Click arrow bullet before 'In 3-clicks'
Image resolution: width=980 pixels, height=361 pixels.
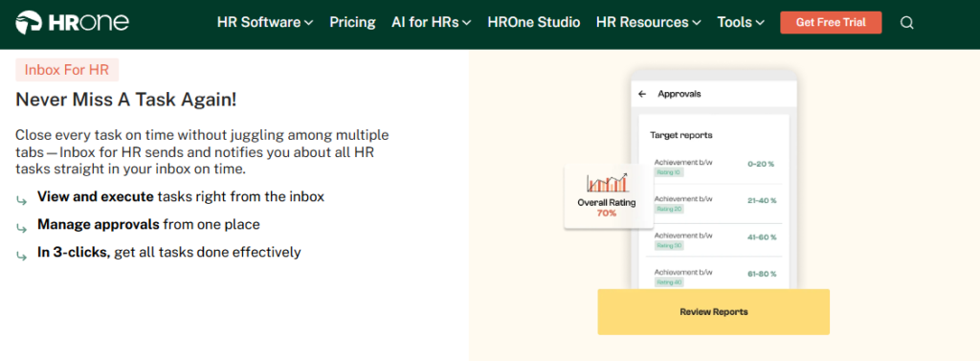point(22,256)
